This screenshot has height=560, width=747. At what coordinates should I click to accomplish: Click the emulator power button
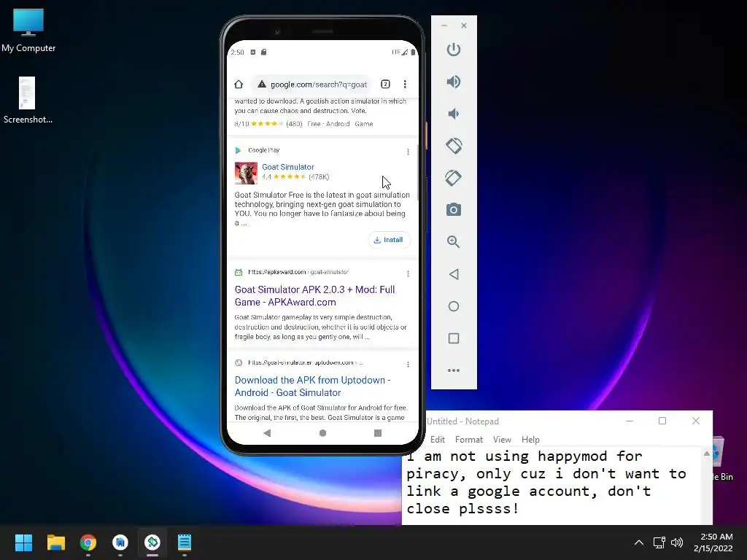(454, 50)
